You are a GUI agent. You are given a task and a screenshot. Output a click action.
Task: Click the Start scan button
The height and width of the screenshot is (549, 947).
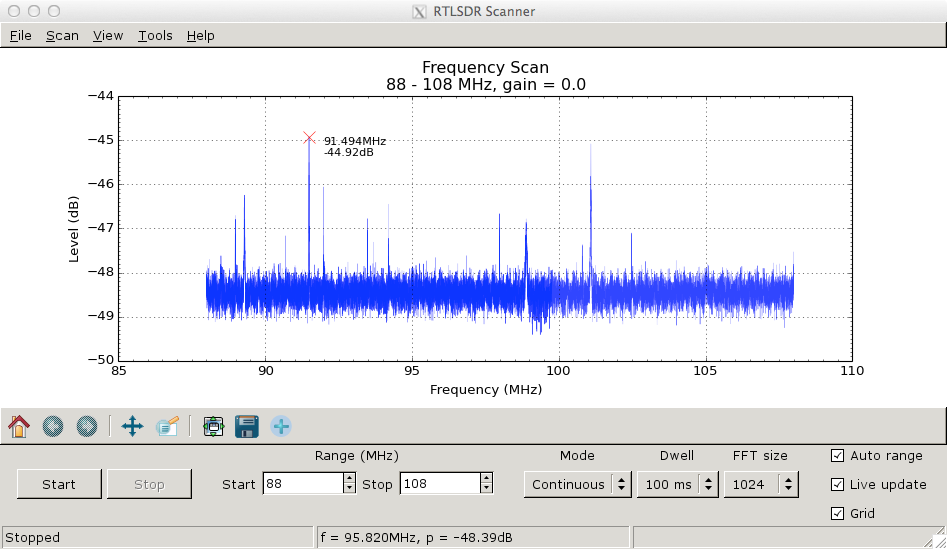click(59, 484)
